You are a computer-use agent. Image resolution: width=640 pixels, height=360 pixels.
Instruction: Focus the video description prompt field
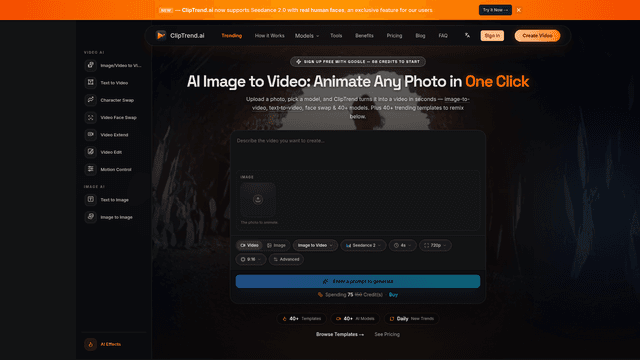click(358, 151)
